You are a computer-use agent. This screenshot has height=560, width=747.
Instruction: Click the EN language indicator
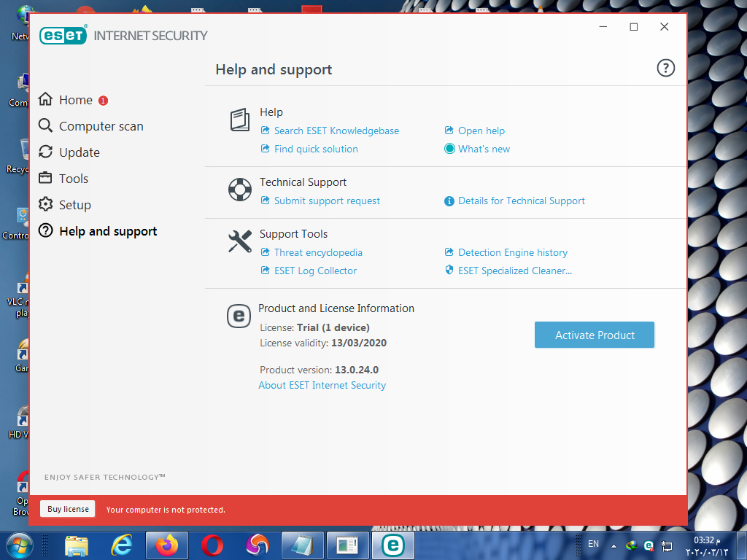point(593,544)
